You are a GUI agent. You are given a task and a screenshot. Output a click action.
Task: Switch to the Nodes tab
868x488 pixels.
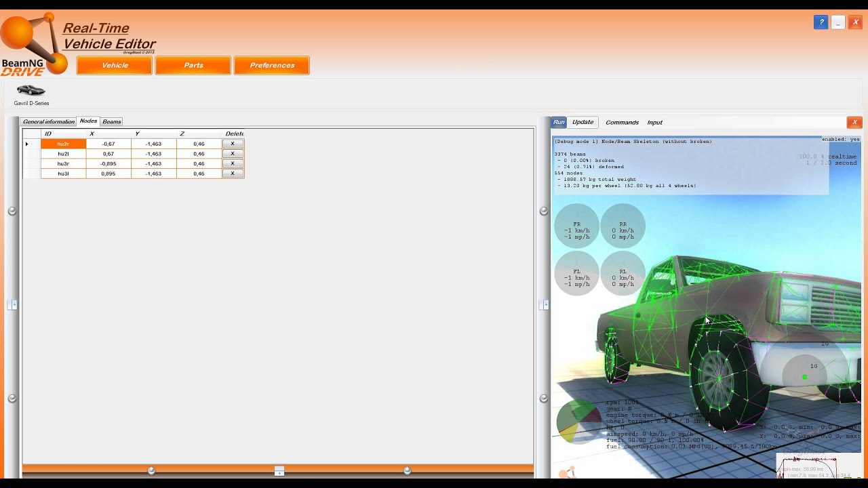[x=88, y=121]
